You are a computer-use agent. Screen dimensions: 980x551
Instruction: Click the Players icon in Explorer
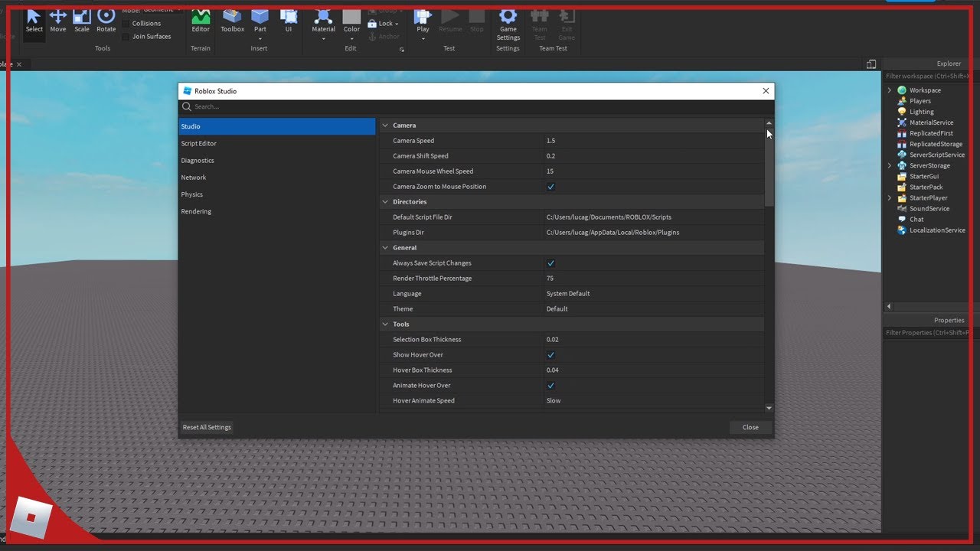coord(902,101)
